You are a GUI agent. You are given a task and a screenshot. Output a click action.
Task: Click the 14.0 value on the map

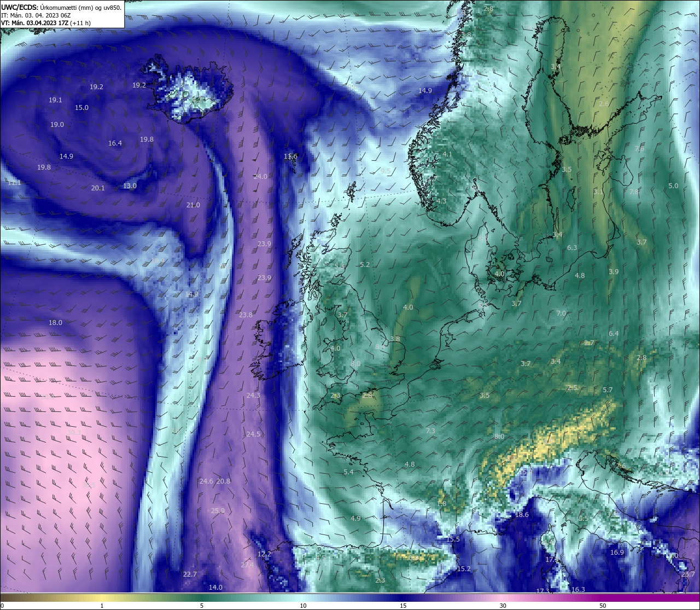pos(215,588)
